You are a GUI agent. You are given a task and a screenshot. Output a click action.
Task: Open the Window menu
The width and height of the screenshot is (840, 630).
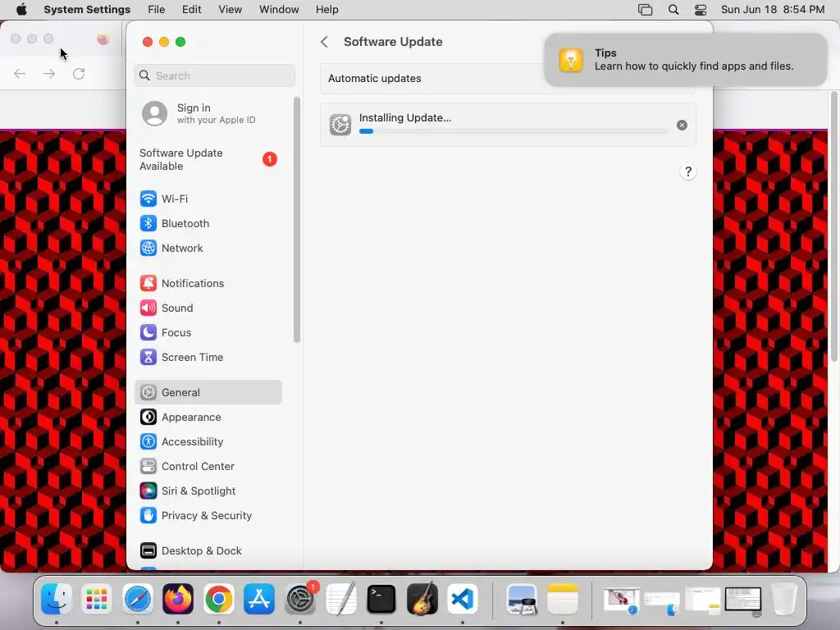coord(279,10)
